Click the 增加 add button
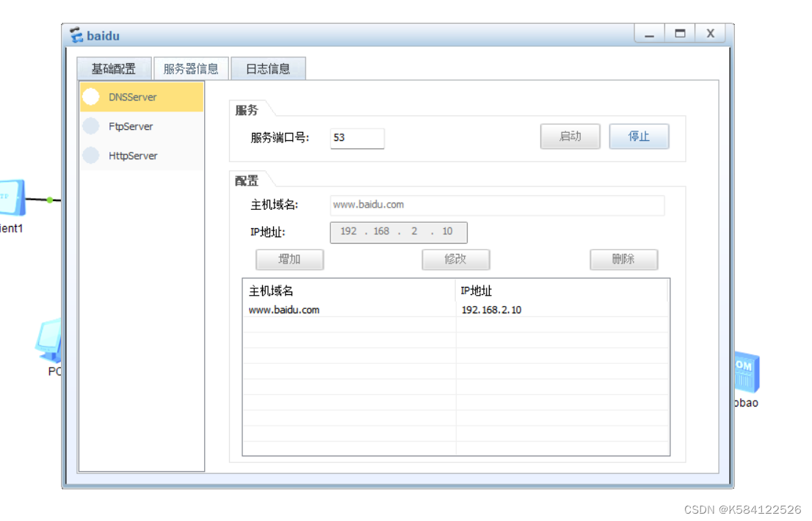 tap(289, 259)
